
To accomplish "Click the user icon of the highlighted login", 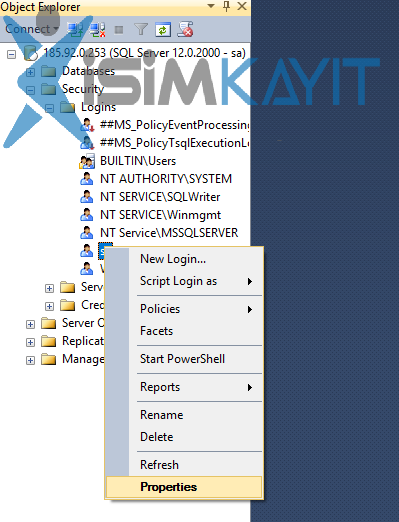I will [x=87, y=251].
